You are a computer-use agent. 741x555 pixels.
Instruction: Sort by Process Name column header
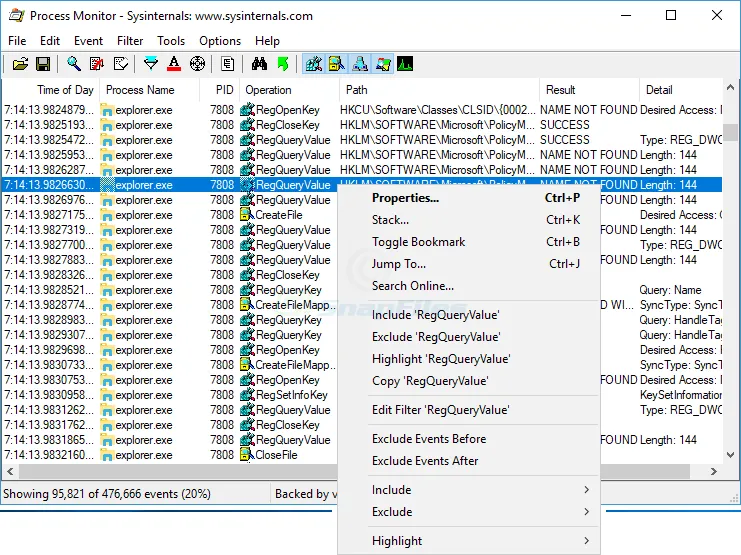tap(149, 90)
